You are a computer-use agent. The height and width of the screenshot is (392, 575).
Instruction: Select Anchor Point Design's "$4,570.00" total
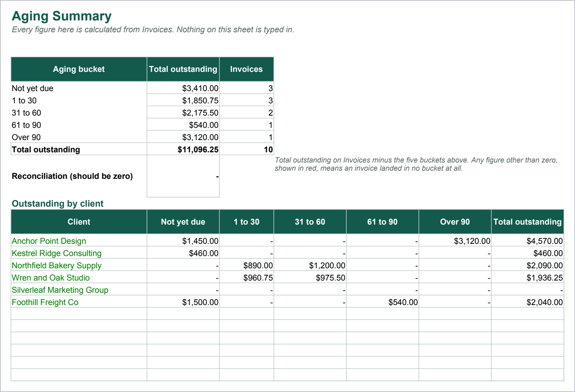click(528, 241)
